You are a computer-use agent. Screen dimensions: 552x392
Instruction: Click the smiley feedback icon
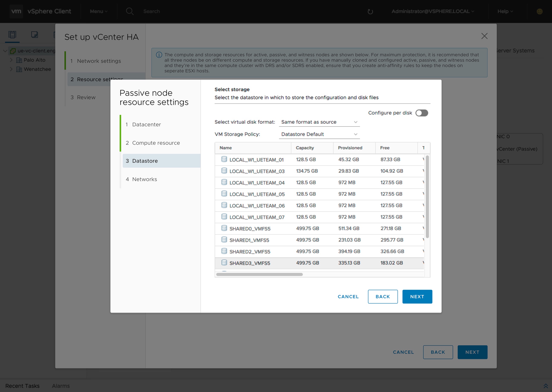click(539, 11)
